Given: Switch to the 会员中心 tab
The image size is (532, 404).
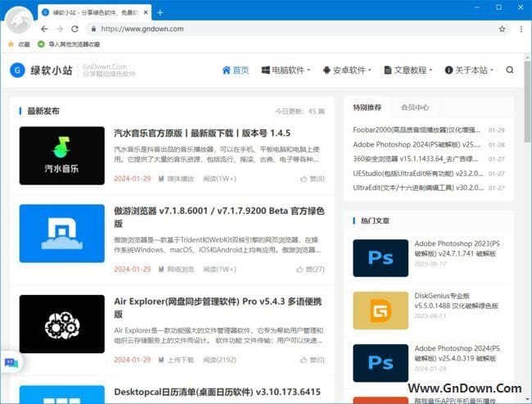Looking at the screenshot, I should [x=415, y=107].
